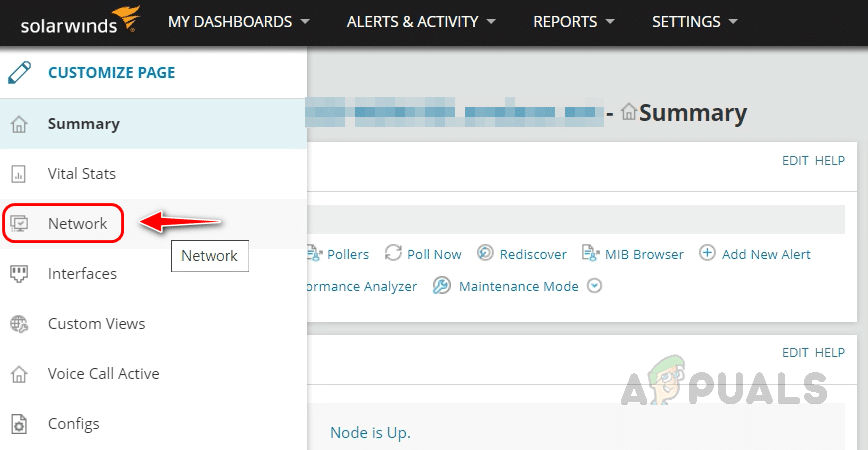Open the Custom Views item
The height and width of the screenshot is (450, 868).
tap(153, 324)
